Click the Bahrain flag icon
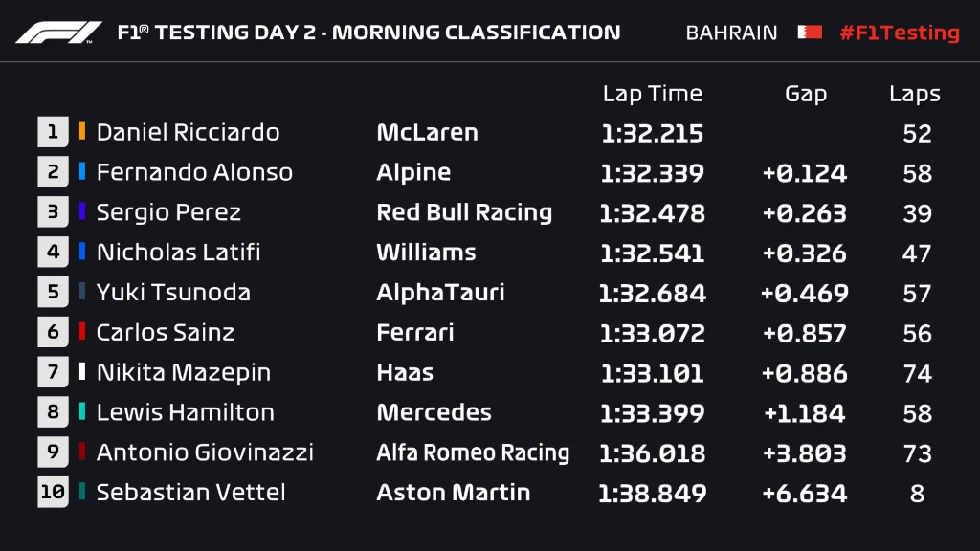Image resolution: width=980 pixels, height=551 pixels. (x=810, y=33)
